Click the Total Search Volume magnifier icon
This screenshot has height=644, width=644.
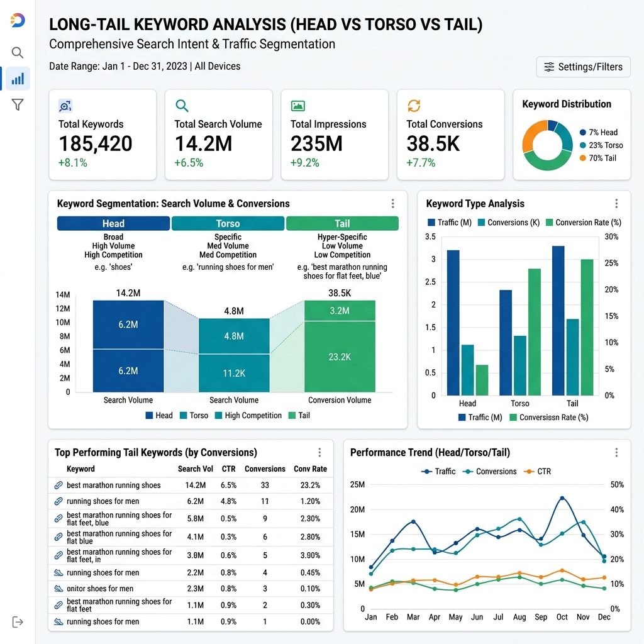tap(182, 106)
